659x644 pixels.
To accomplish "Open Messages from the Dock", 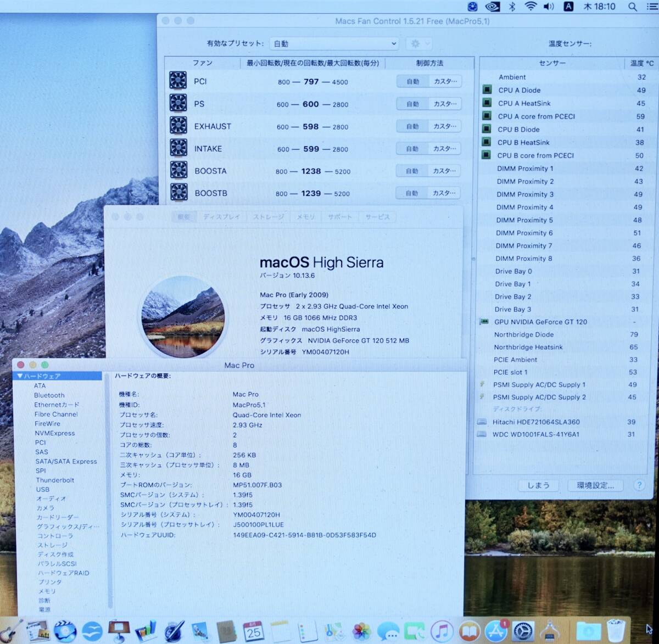I will coord(388,631).
